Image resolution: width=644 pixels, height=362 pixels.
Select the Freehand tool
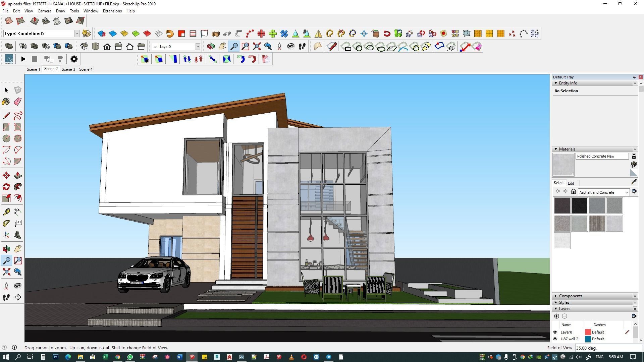point(18,116)
